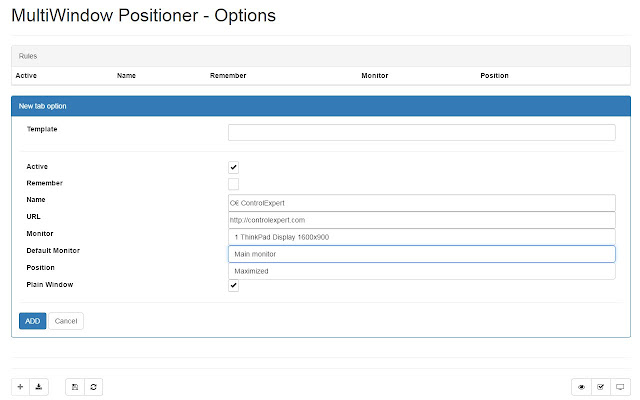640x400 pixels.
Task: Click the download/import icon at bottom left
Action: (x=39, y=386)
